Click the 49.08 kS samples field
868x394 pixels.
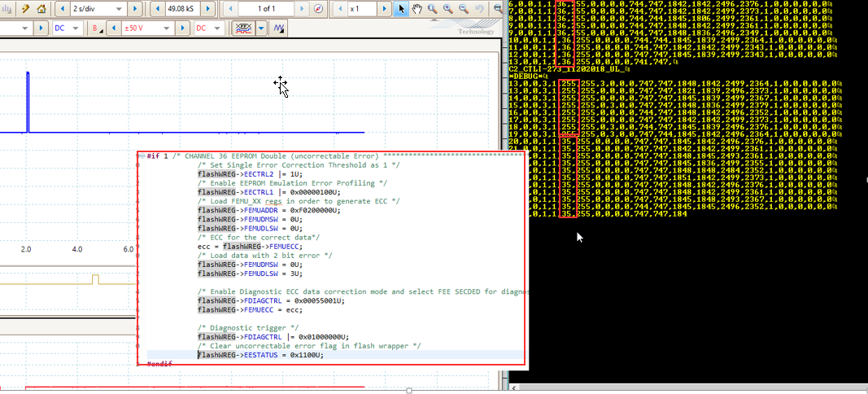click(181, 8)
